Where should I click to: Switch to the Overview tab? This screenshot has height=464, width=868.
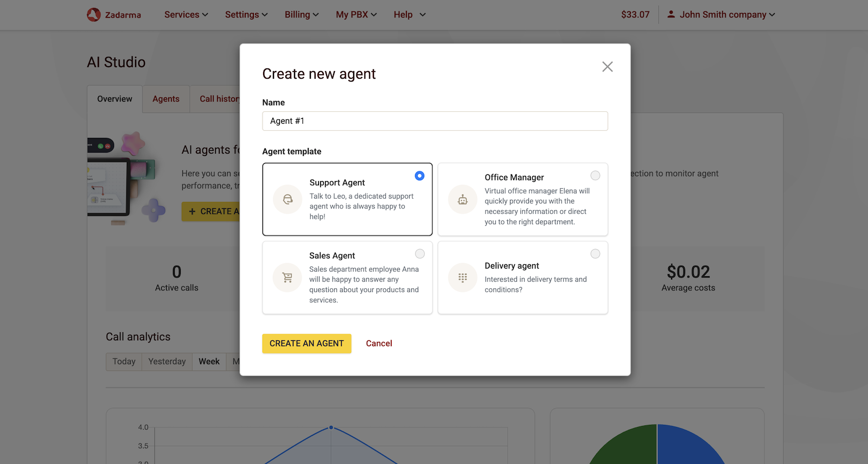114,99
